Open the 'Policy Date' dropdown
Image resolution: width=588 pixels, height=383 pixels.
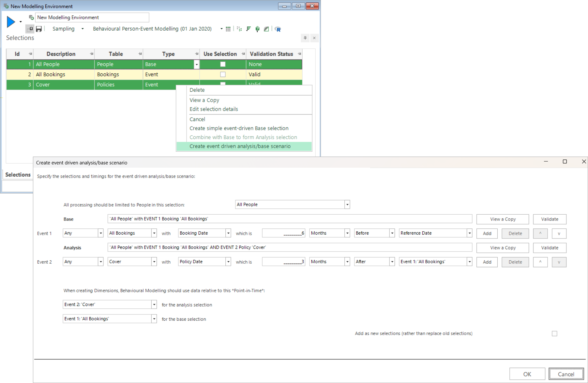(x=228, y=262)
